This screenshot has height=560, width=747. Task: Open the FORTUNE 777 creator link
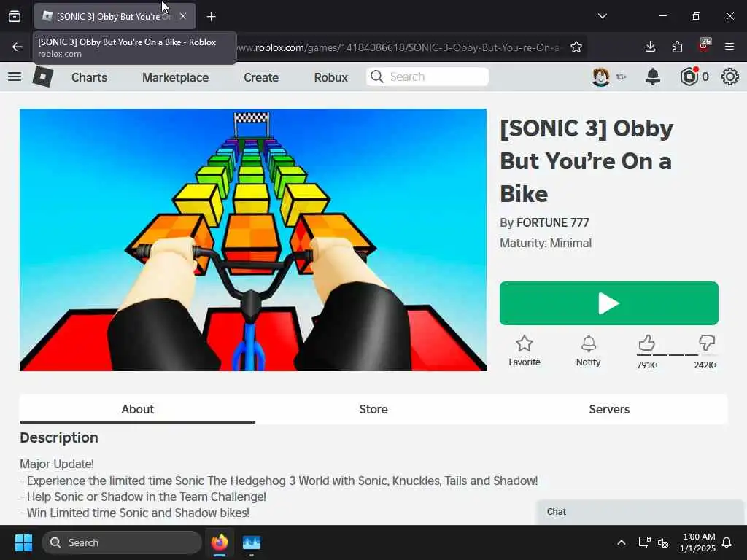(553, 222)
